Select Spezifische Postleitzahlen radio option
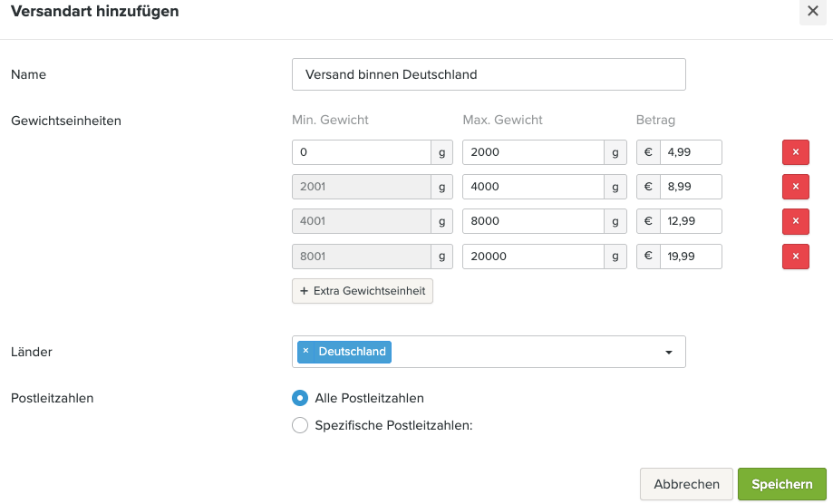The height and width of the screenshot is (504, 833). pyautogui.click(x=300, y=425)
